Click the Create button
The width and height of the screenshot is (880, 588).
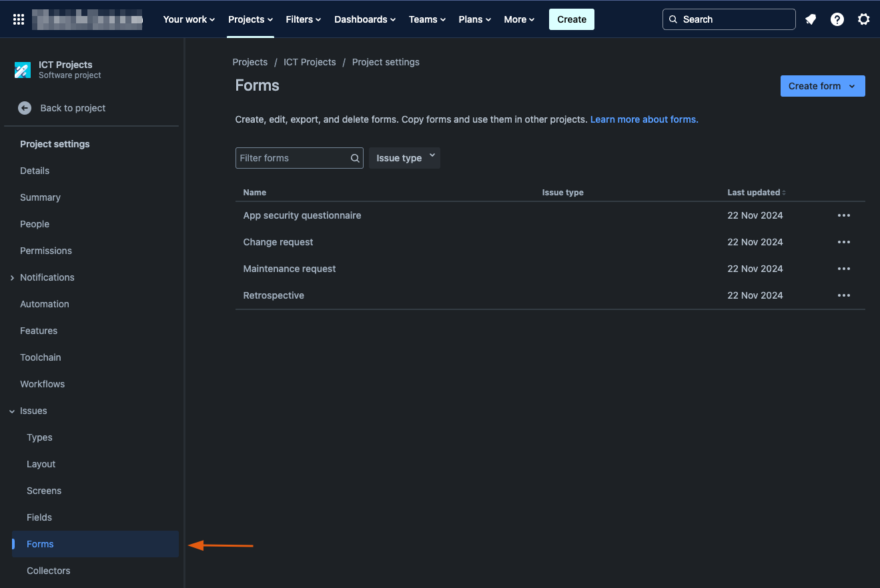[571, 19]
